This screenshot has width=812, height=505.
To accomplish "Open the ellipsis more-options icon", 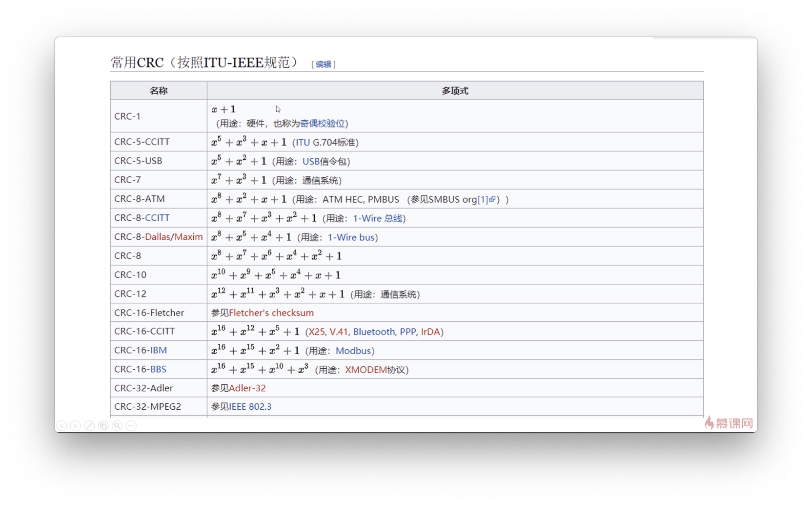I will (x=130, y=426).
